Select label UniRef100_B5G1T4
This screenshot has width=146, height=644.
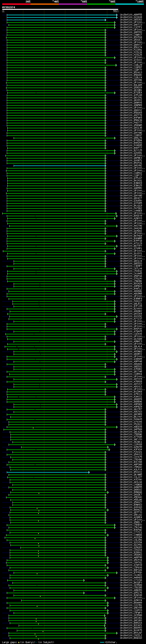pyautogui.click(x=131, y=47)
